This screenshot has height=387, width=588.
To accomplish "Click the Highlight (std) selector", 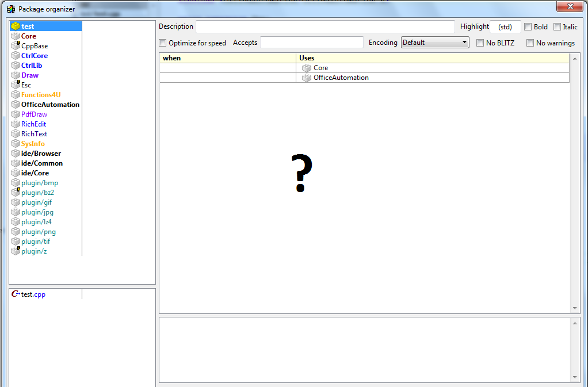I will pyautogui.click(x=505, y=27).
